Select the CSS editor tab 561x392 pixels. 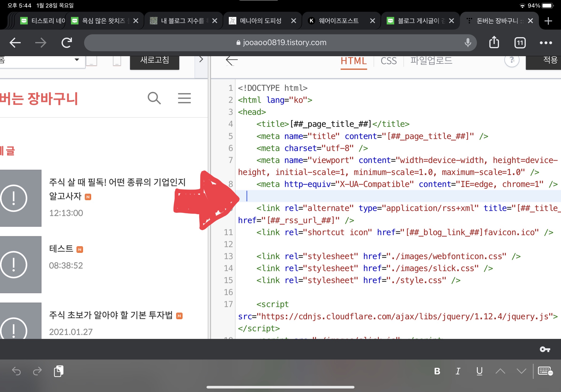click(389, 61)
